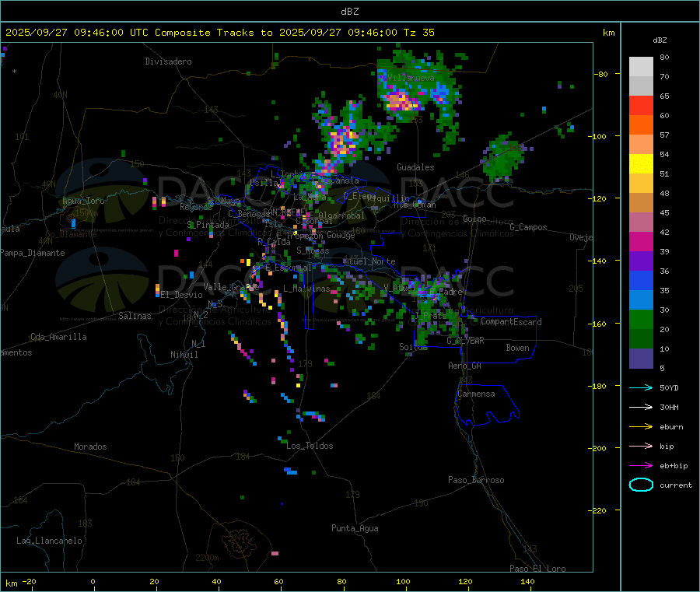Viewport: 700px width, 592px height.
Task: Select the magenta 39-42 dBZ swatch
Action: pyautogui.click(x=641, y=241)
